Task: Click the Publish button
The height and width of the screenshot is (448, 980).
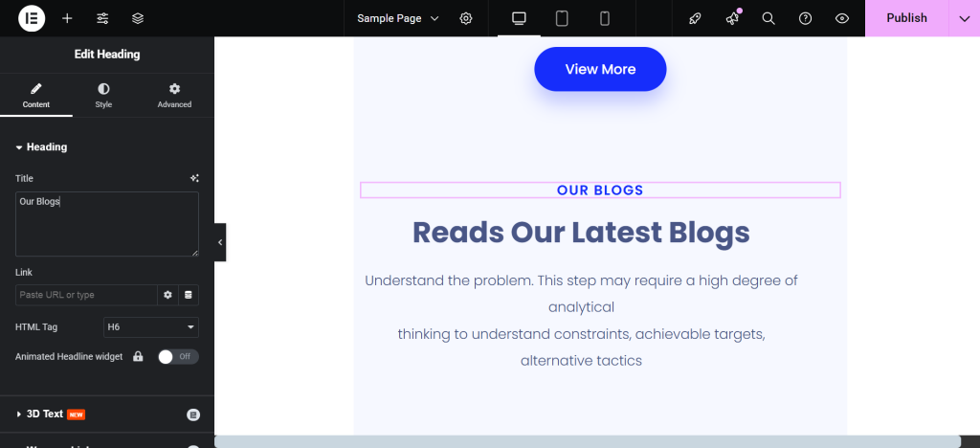Action: click(x=906, y=18)
